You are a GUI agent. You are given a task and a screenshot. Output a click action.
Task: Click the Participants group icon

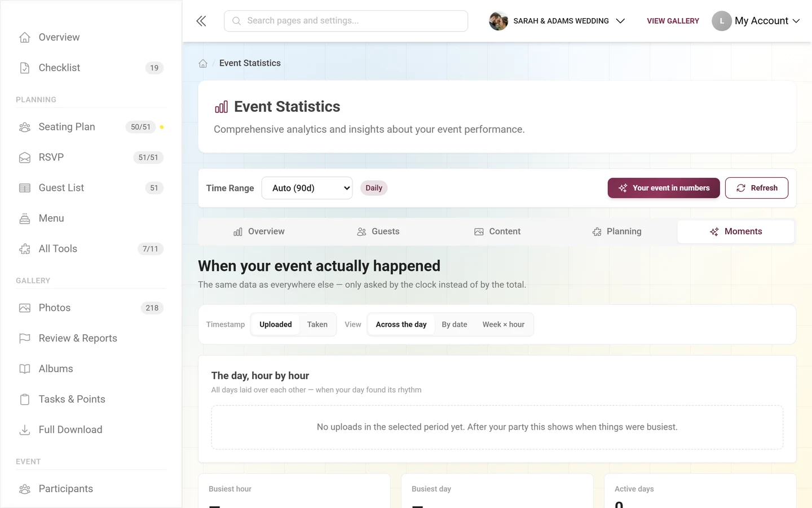pos(25,489)
